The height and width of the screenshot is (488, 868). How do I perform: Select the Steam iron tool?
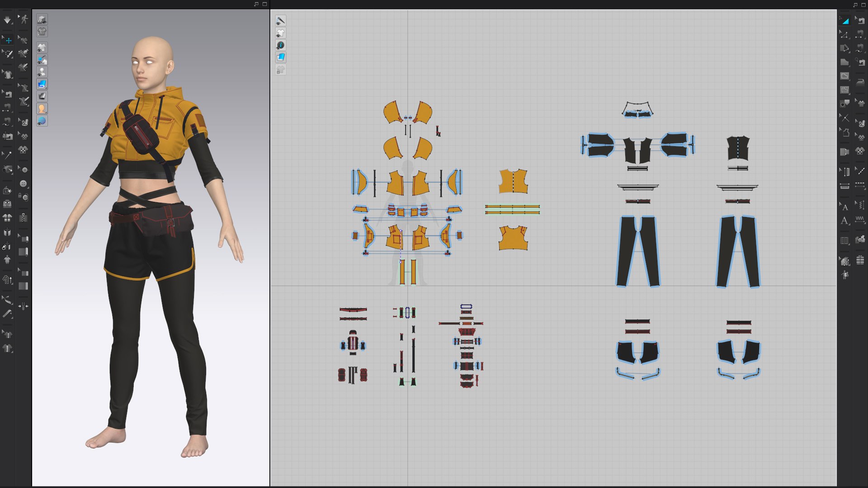coord(860,82)
